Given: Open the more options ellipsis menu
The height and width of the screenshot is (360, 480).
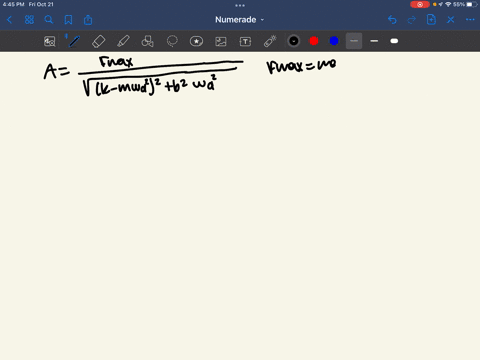Looking at the screenshot, I should pyautogui.click(x=470, y=20).
